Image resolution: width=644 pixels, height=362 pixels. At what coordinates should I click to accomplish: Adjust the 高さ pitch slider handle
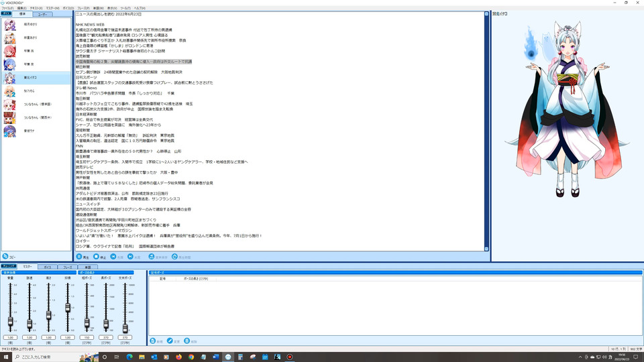coord(48,315)
